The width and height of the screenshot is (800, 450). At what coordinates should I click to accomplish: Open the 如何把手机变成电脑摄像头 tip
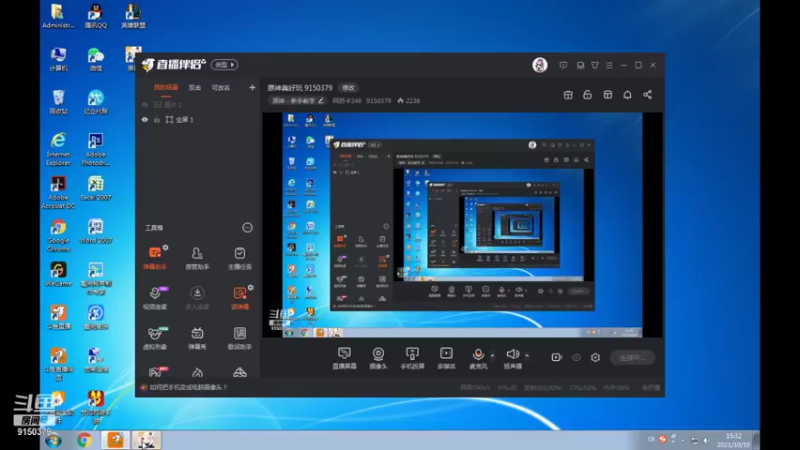(188, 387)
